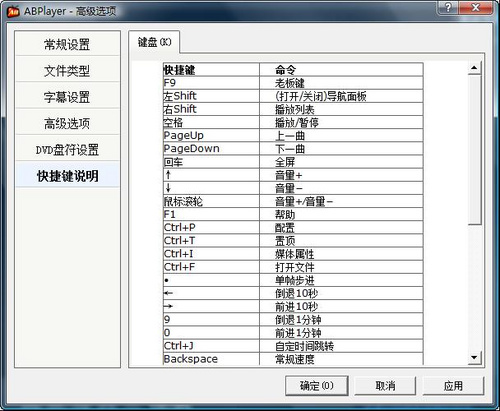Select the 0 shortcut cell
The image size is (500, 411).
coord(211,333)
